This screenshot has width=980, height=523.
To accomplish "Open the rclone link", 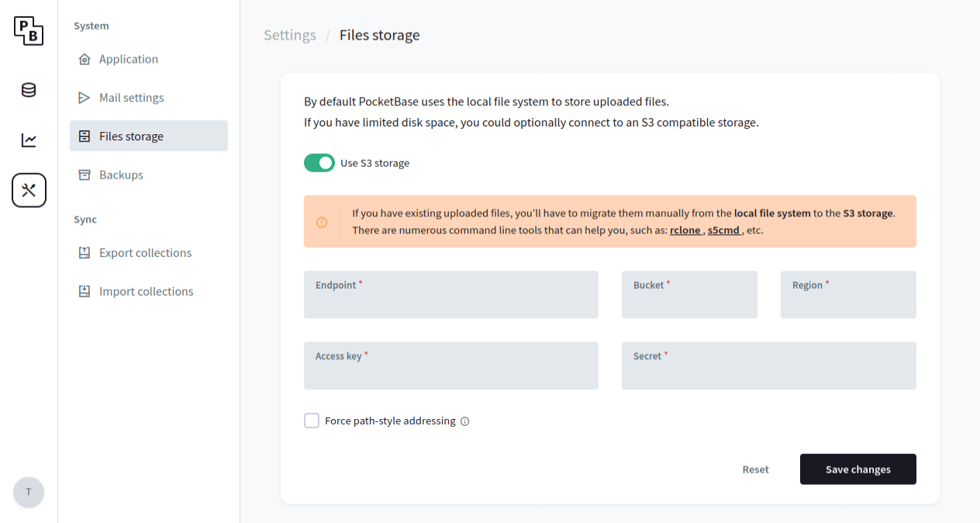I will [x=685, y=229].
